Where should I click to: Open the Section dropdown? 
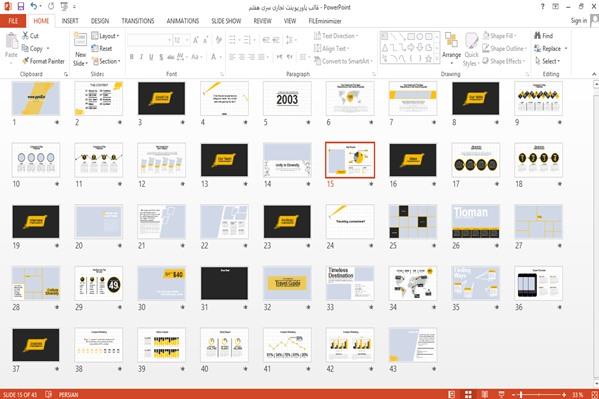tap(106, 61)
